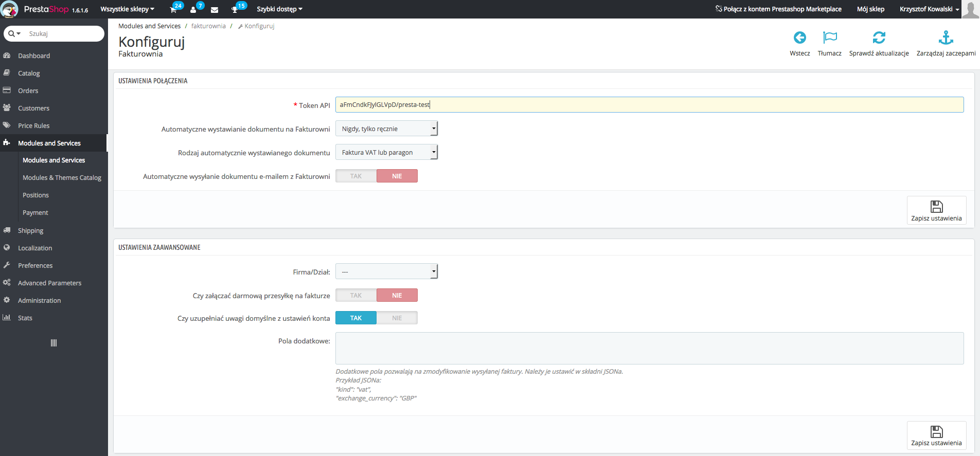The width and height of the screenshot is (980, 456).
Task: Open Orders in the sidebar menu
Action: click(x=28, y=91)
